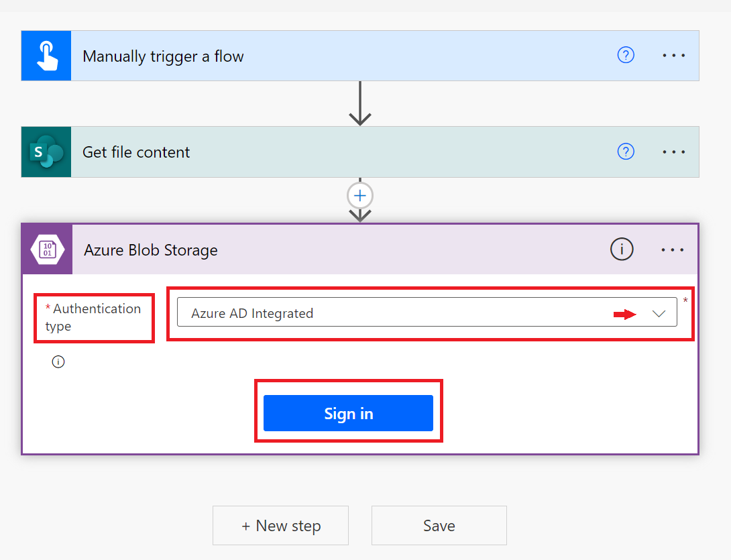Open help for Manually trigger a flow

tap(626, 55)
